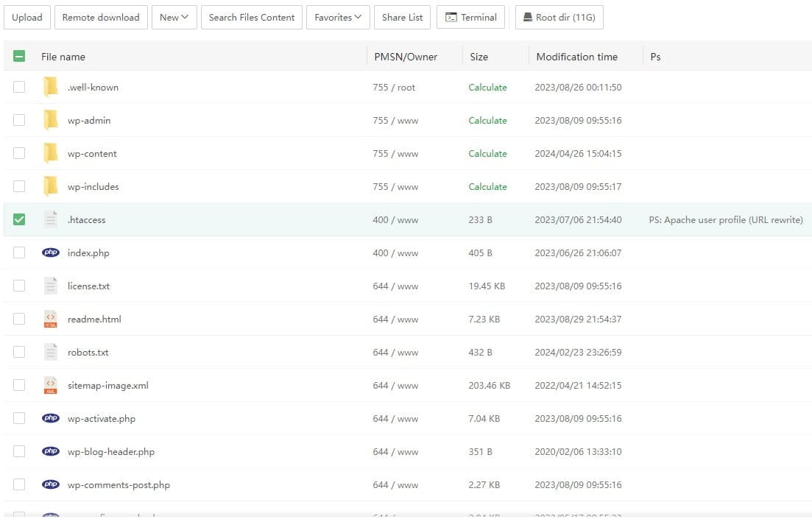Calculate size of wp-admin folder

coord(488,120)
